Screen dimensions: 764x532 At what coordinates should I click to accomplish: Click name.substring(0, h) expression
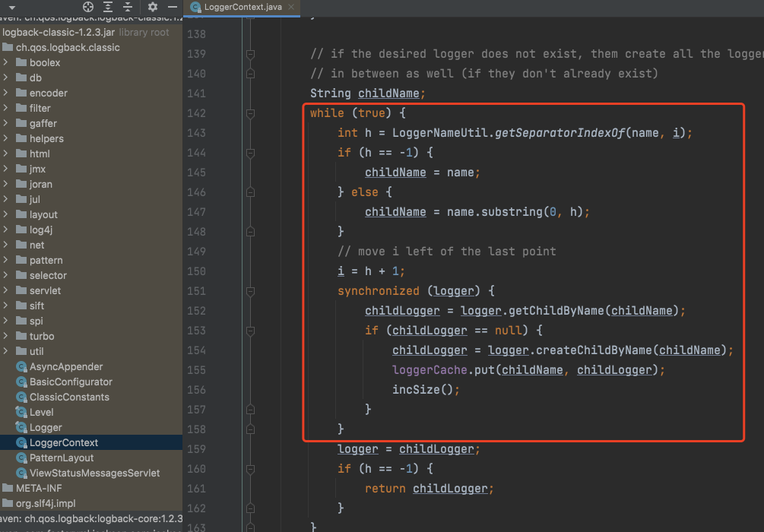[515, 212]
